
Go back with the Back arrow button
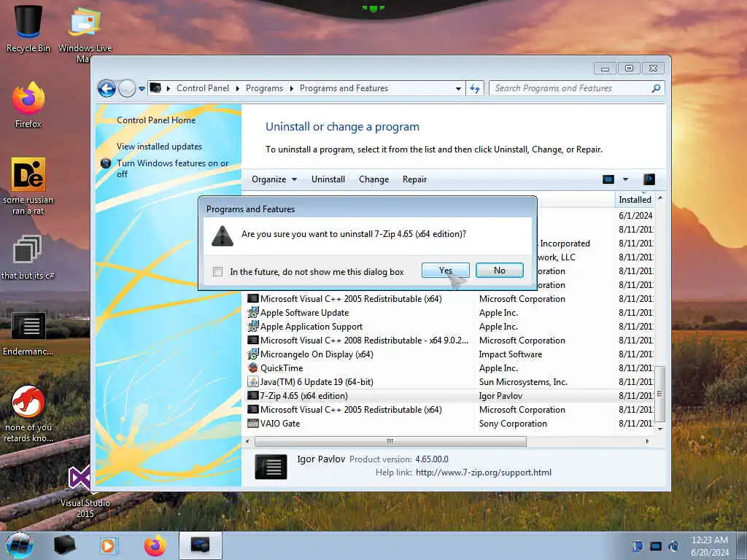pos(107,88)
